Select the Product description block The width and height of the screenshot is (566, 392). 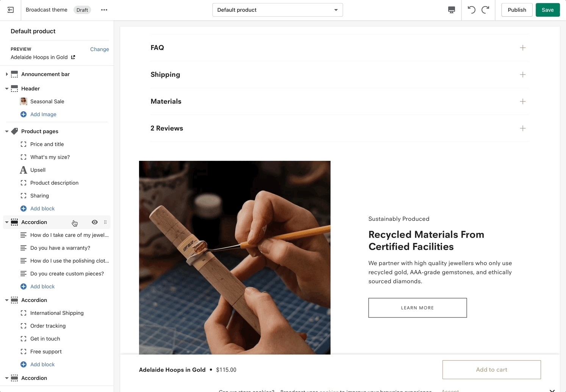click(54, 183)
